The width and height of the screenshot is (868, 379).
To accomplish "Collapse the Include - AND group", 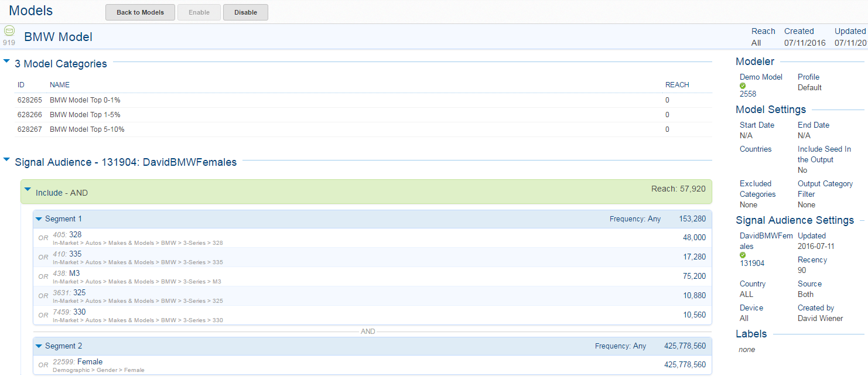I will pos(28,189).
